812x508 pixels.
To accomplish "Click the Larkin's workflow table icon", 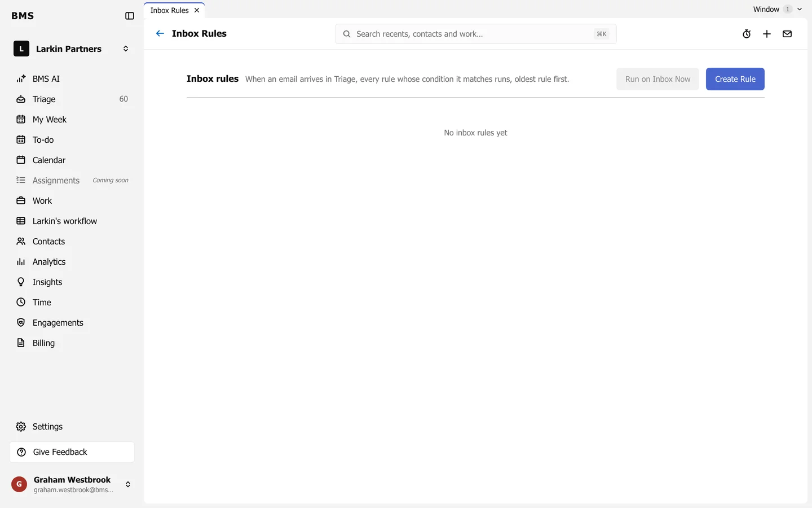I will click(x=21, y=221).
